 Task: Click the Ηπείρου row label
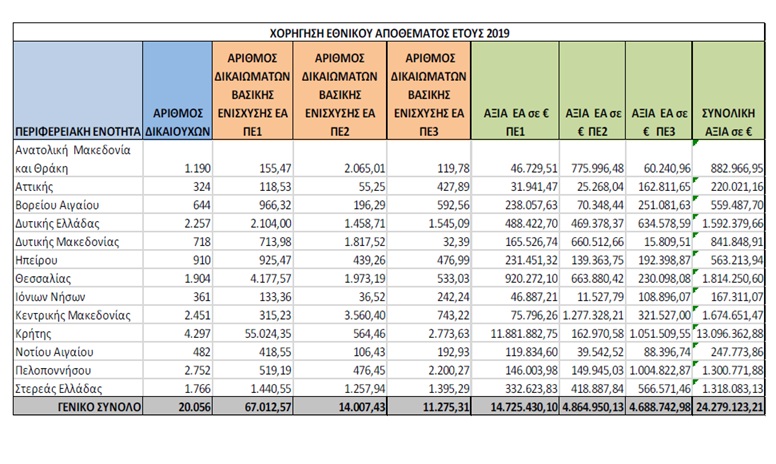(35, 258)
